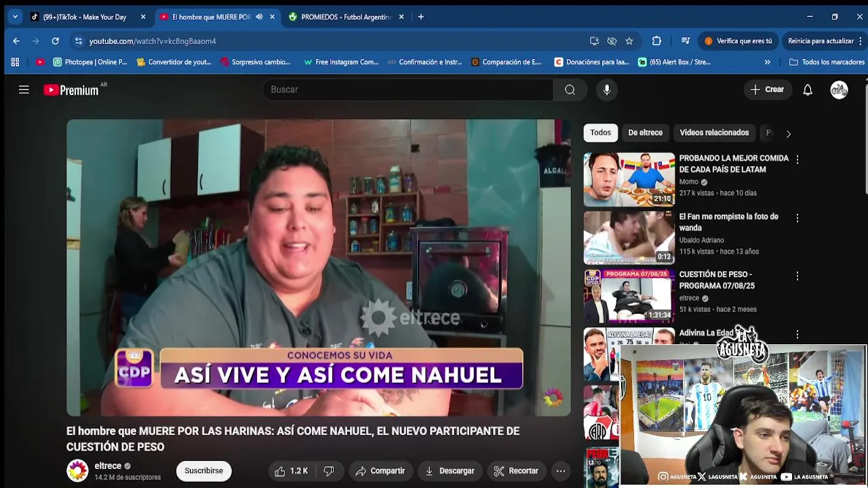Screen dimensions: 868x488
Task: Open the tab search dropdown arrow
Action: pyautogui.click(x=15, y=17)
